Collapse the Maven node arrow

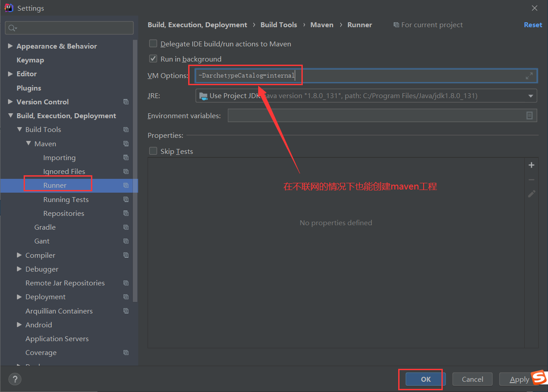[28, 144]
